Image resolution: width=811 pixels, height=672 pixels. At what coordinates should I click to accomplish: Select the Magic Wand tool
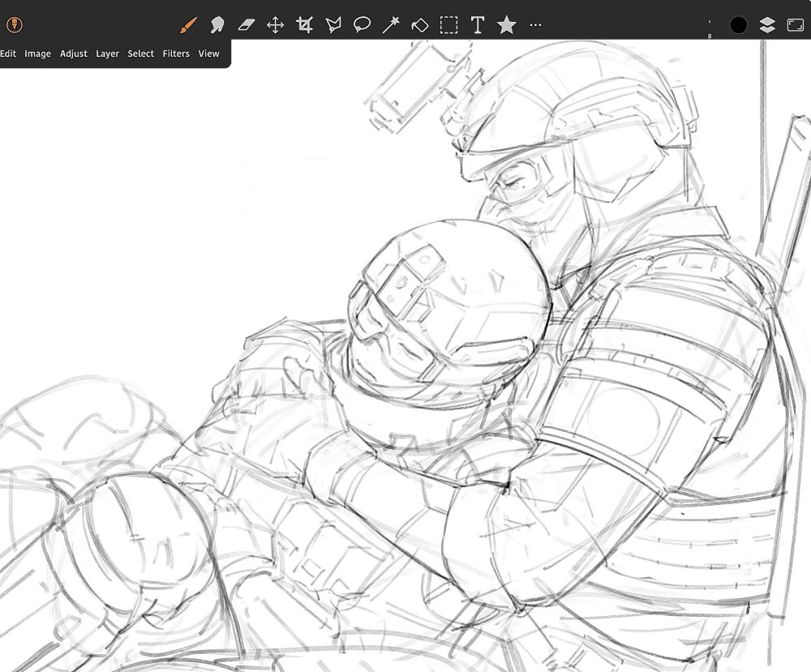coord(391,24)
